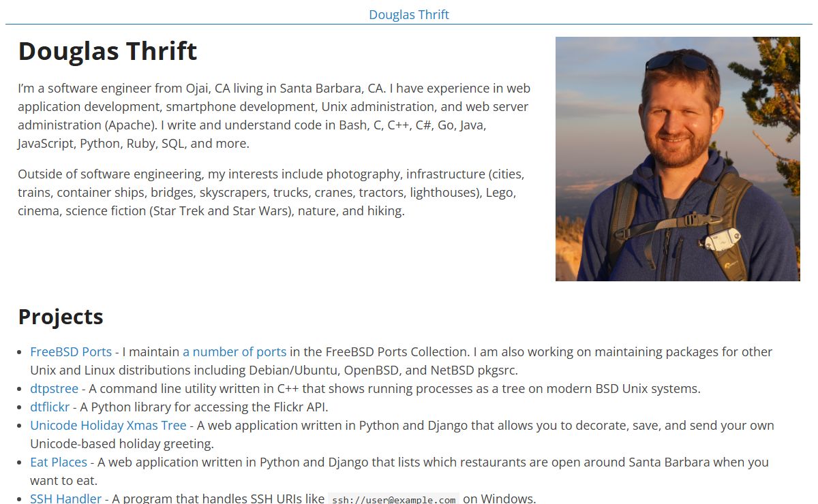The width and height of the screenshot is (818, 504).
Task: Click the 'Projects' section heading
Action: click(x=61, y=317)
